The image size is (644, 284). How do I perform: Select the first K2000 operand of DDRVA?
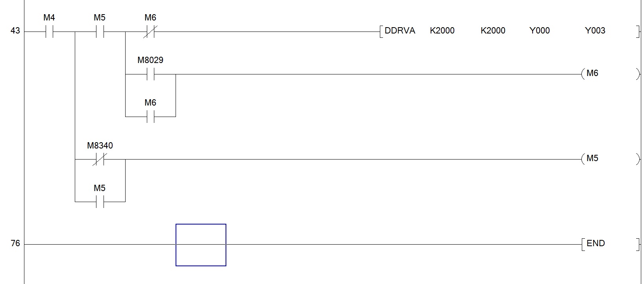point(442,31)
